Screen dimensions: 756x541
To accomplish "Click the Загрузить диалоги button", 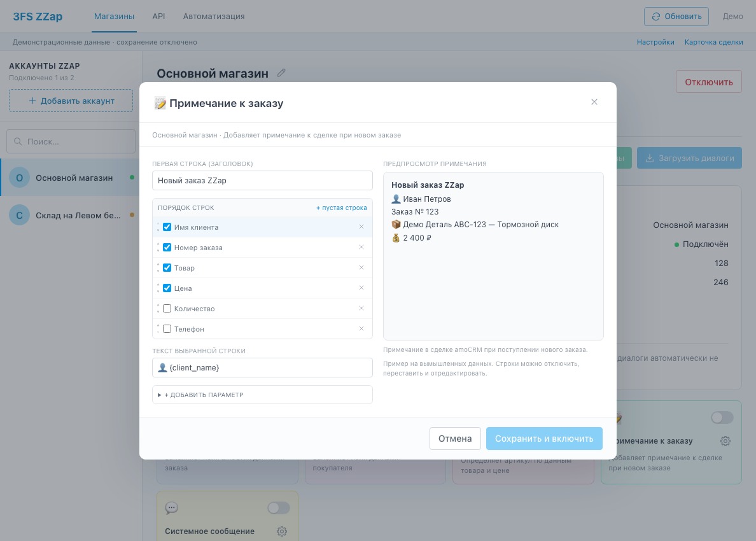I will [689, 158].
